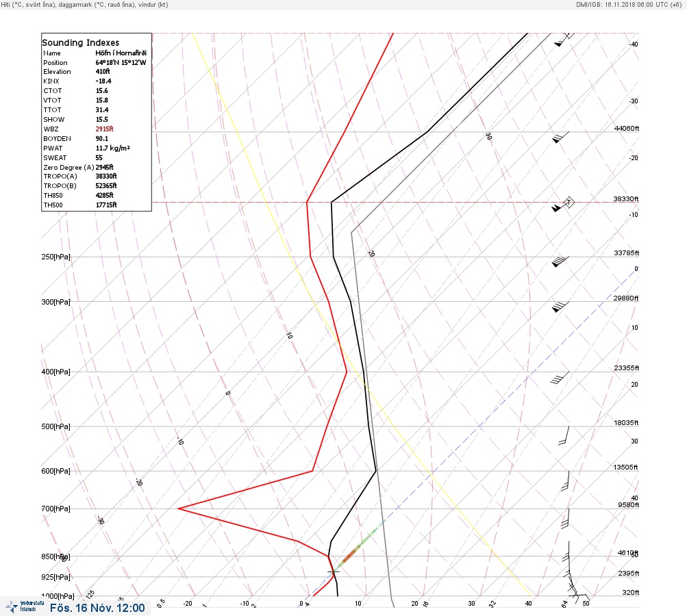Click the TROPO(B) value 52365ft
Screen dimensions: 687x616
click(x=106, y=185)
